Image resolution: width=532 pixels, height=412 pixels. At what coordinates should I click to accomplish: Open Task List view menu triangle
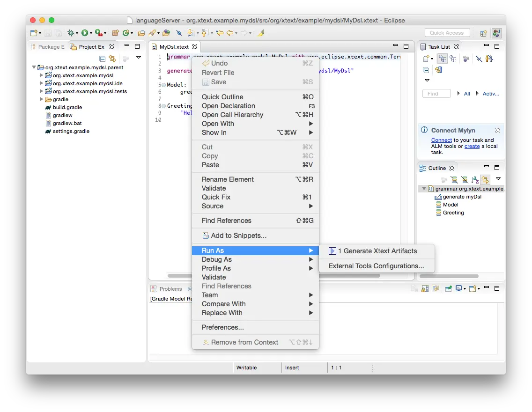[x=427, y=81]
